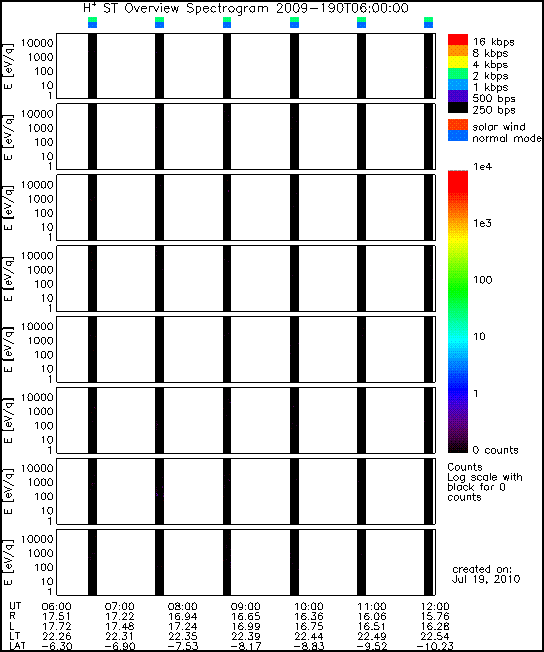Click the LAT value -10.23

[x=435, y=647]
